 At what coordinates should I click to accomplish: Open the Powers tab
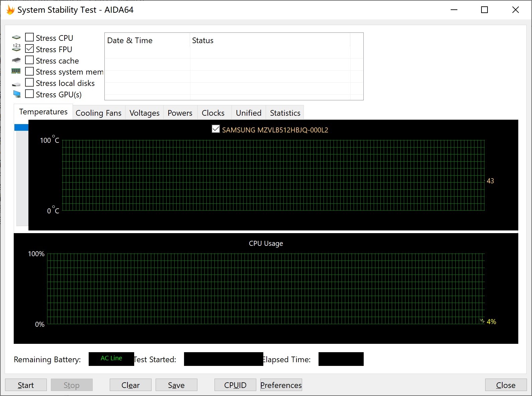click(180, 113)
